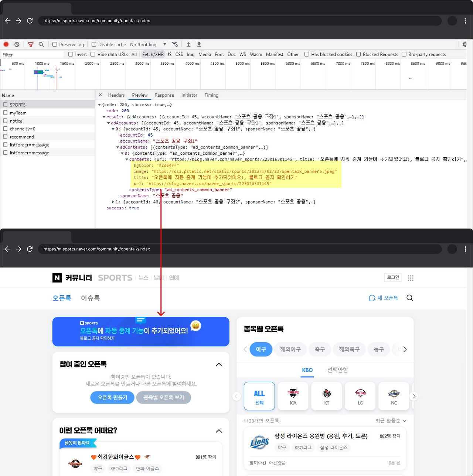Open the search magnifier beside 새 오픈톡

(410, 298)
